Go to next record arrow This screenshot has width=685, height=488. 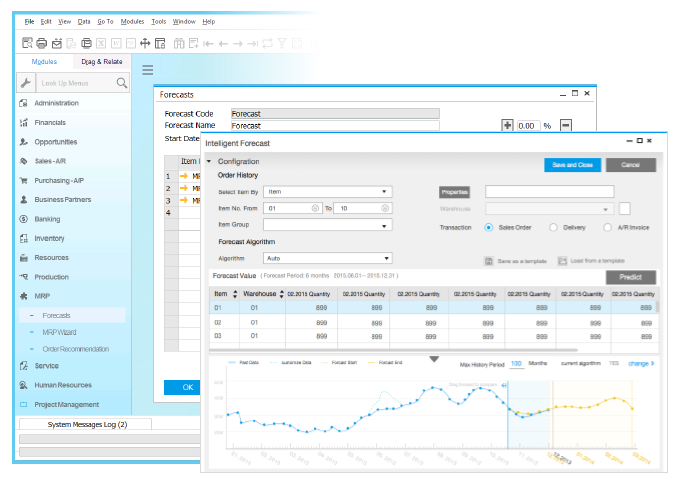pos(238,44)
